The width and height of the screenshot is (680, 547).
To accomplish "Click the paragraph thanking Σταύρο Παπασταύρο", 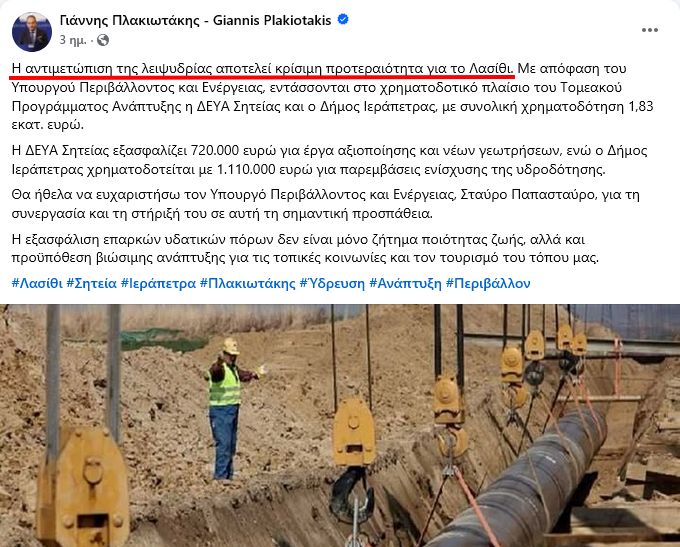I will point(326,204).
